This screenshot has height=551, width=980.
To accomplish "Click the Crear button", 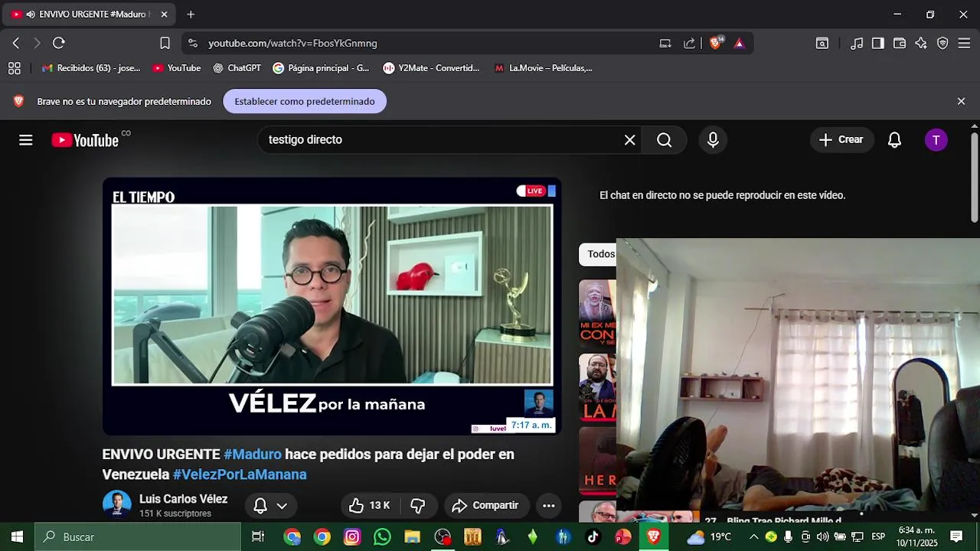I will click(x=841, y=140).
